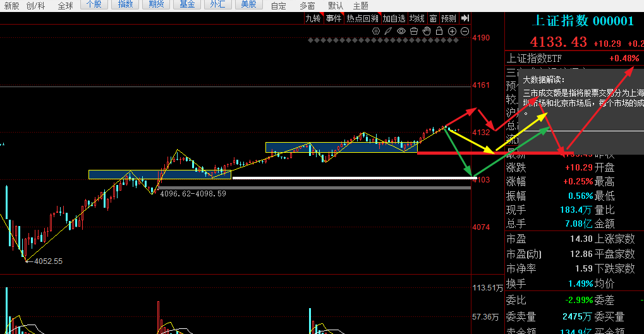
Task: Toggle the 九转 indicator button
Action: (x=313, y=18)
